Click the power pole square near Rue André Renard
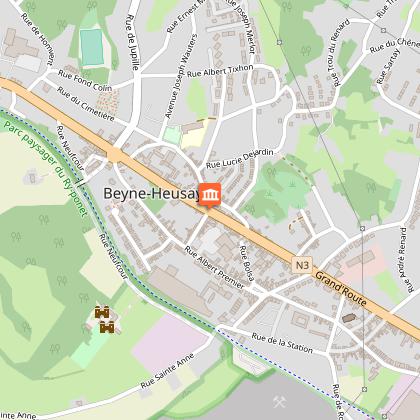Screen dimensions: 420x420 (x=362, y=228)
